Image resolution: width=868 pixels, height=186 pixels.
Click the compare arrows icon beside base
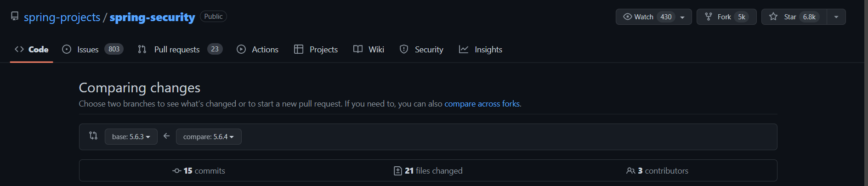[93, 136]
